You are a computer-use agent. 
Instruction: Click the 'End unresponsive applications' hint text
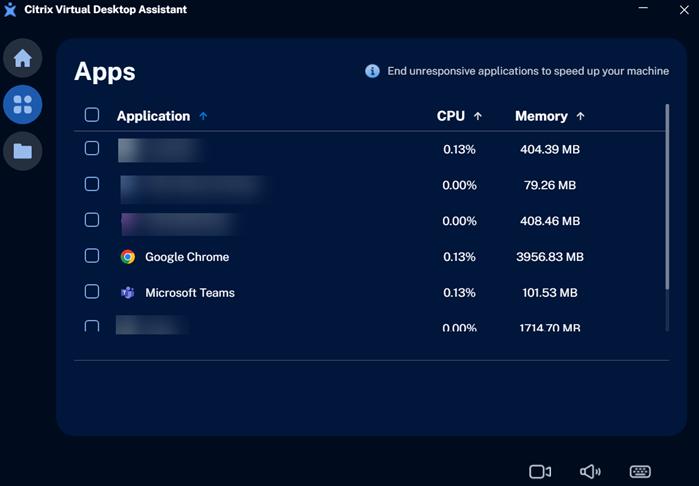coord(528,71)
